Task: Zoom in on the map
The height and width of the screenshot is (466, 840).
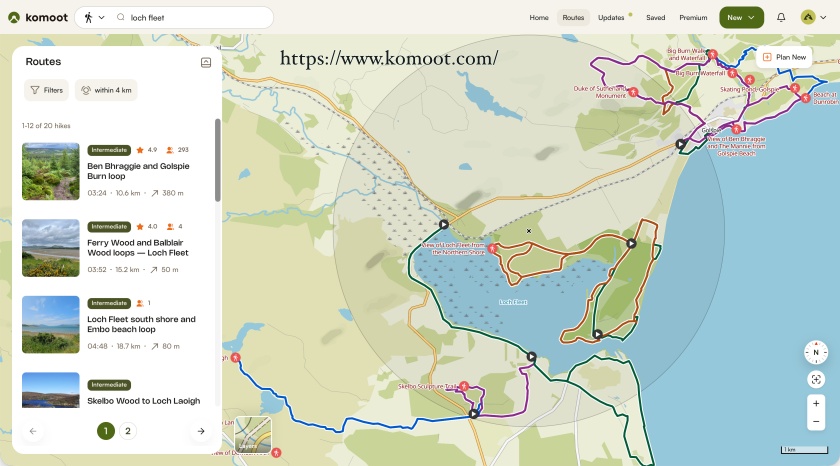Action: 816,404
